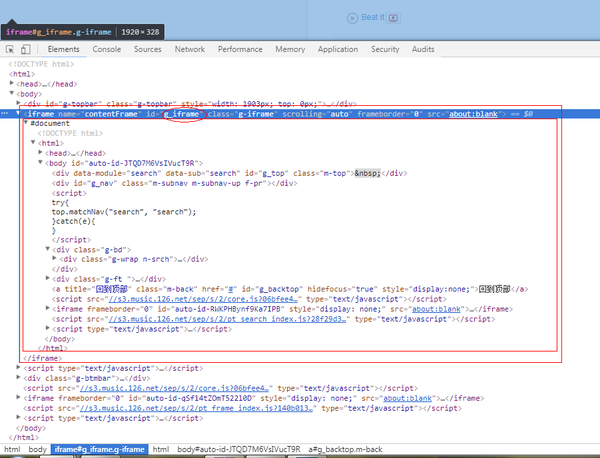Click the href # link in g_backtop anchor
600x458 pixels.
pyautogui.click(x=231, y=289)
